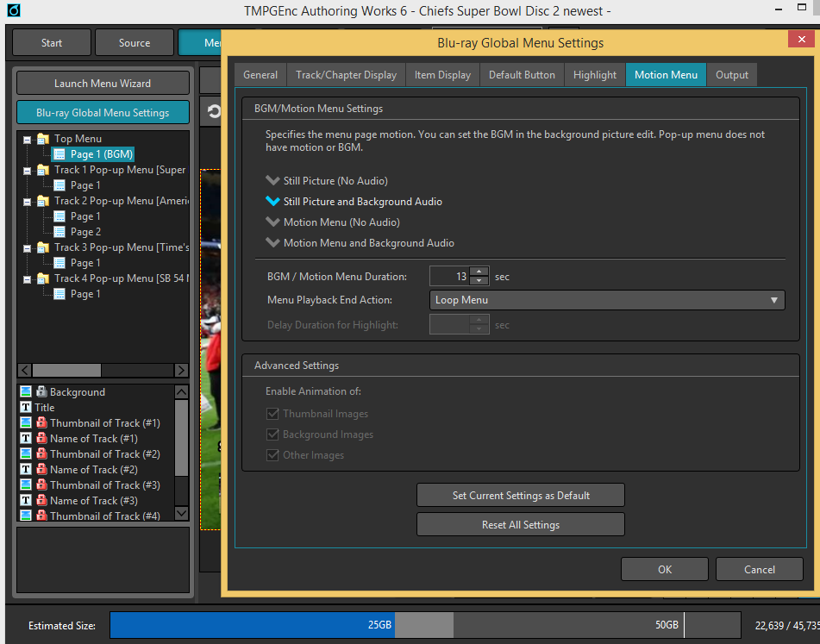Click the Top Menu folder icon

[43, 139]
